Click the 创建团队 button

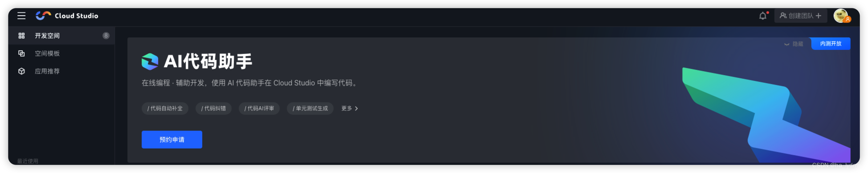800,16
